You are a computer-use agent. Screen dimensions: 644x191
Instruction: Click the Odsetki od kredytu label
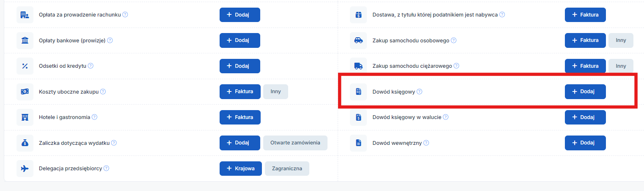tap(62, 66)
